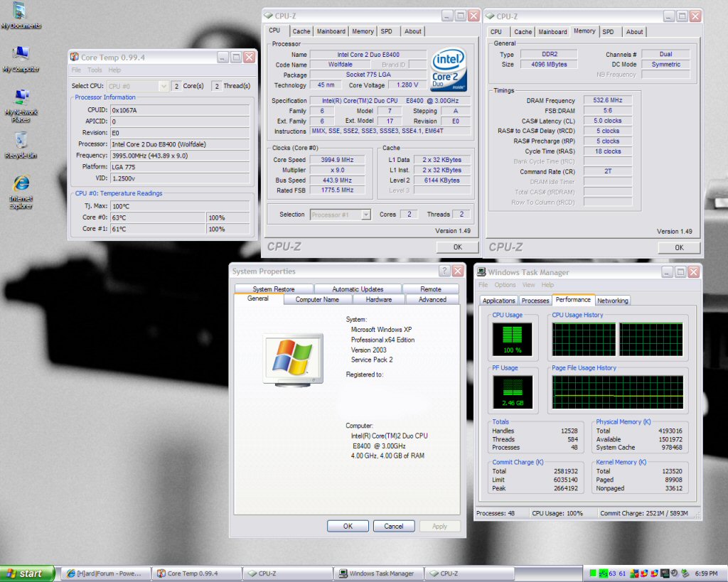This screenshot has height=582, width=728.
Task: Launch Internet Explorer from the desktop
Action: (21, 192)
